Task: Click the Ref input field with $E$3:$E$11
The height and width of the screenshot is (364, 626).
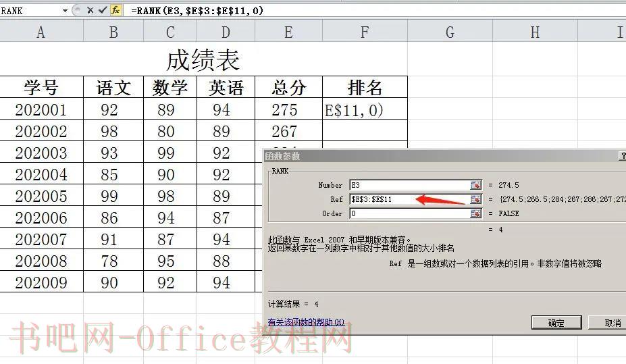Action: pyautogui.click(x=410, y=199)
